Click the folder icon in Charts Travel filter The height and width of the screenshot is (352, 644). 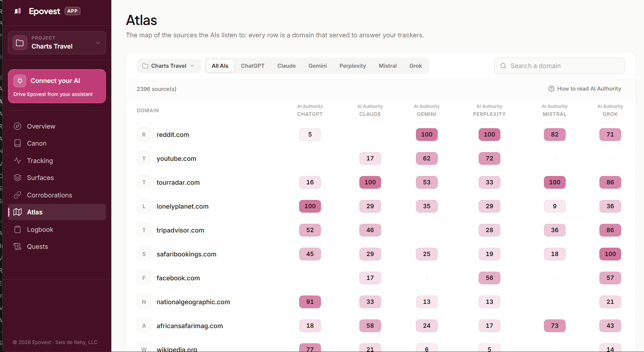coord(145,66)
